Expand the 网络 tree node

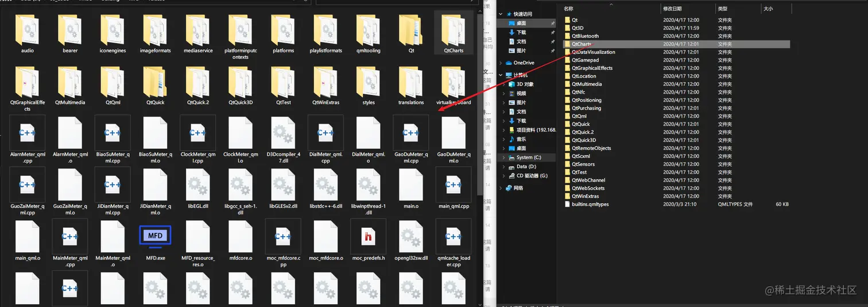pos(501,187)
